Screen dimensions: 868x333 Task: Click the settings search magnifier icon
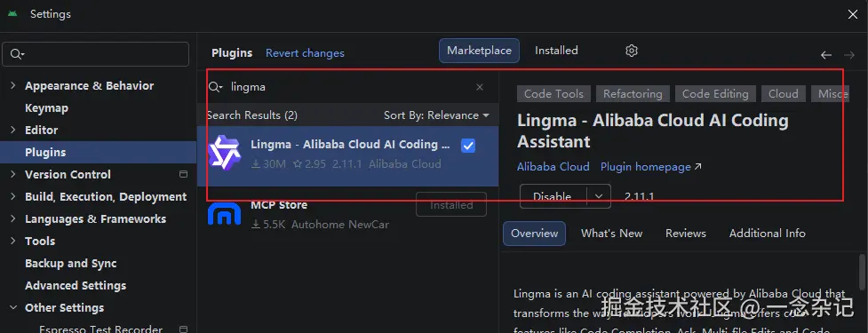(17, 54)
